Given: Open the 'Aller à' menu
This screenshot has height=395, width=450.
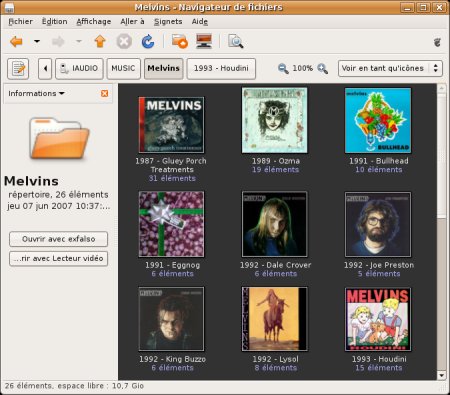Looking at the screenshot, I should 132,22.
